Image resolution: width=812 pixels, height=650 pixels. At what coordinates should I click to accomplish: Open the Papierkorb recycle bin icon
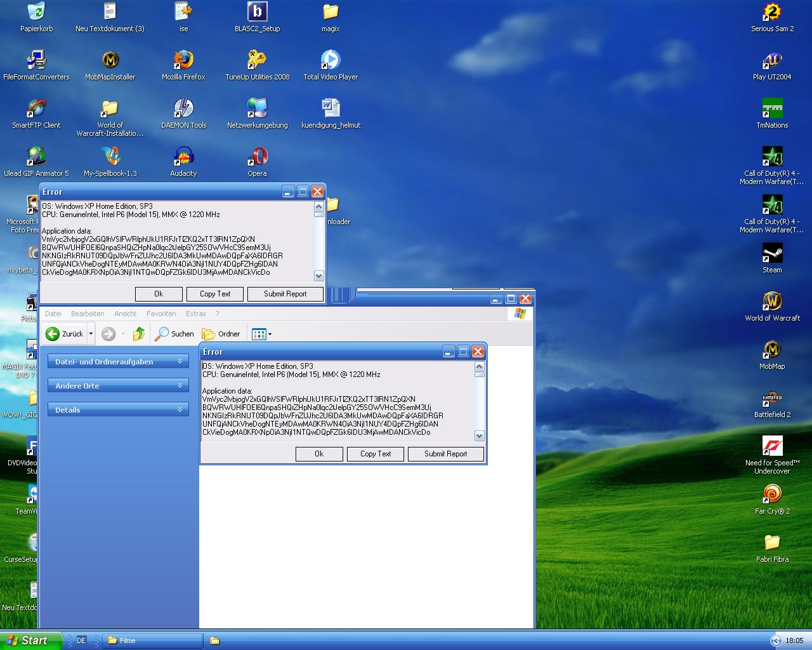point(37,17)
